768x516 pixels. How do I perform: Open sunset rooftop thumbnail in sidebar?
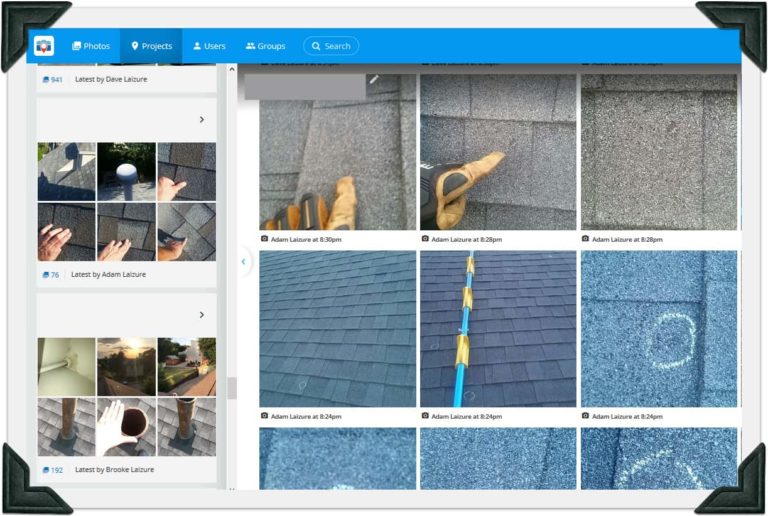pyautogui.click(x=126, y=367)
